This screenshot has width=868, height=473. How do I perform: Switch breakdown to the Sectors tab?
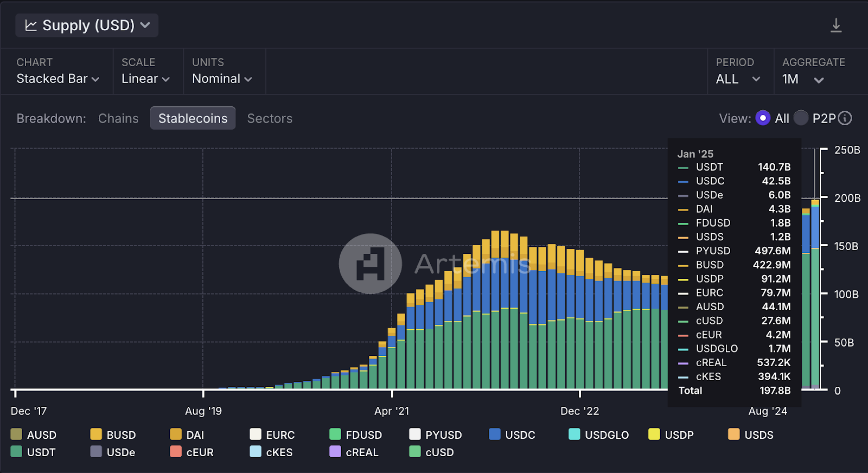[270, 118]
